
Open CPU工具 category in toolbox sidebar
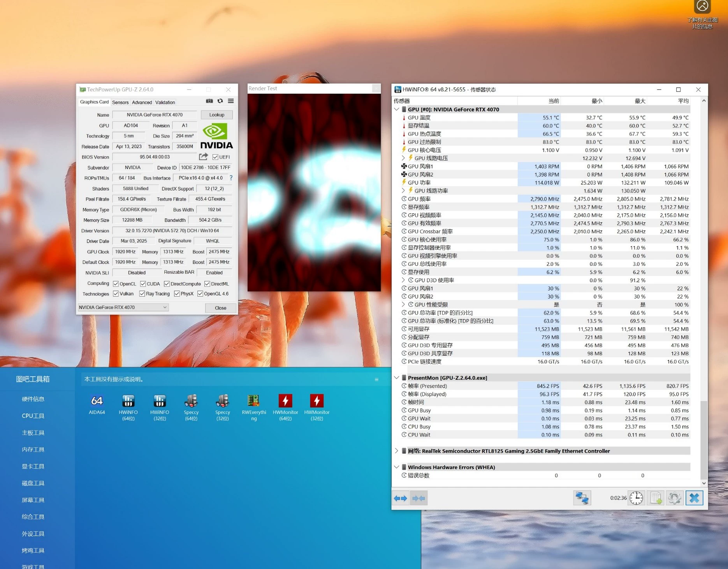click(33, 416)
